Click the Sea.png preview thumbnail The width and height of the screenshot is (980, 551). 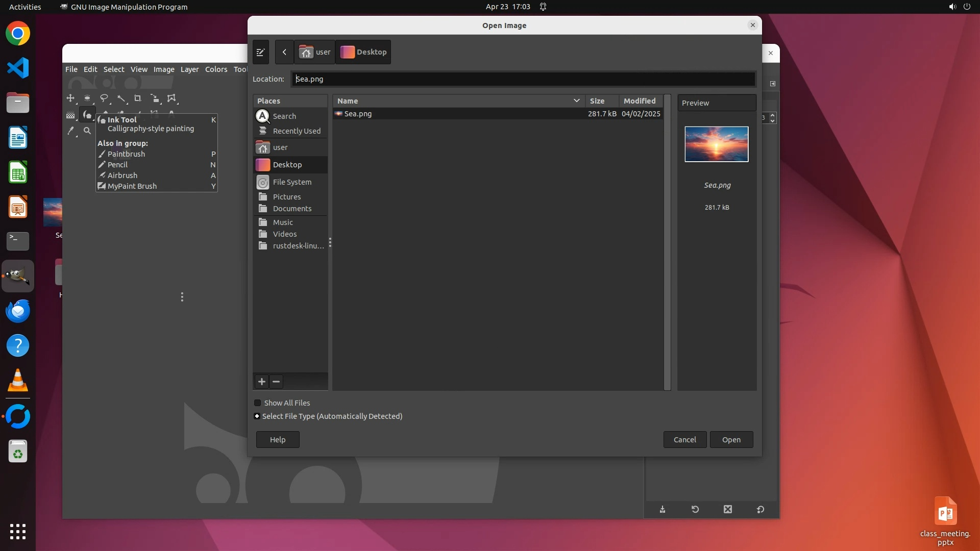(x=716, y=144)
